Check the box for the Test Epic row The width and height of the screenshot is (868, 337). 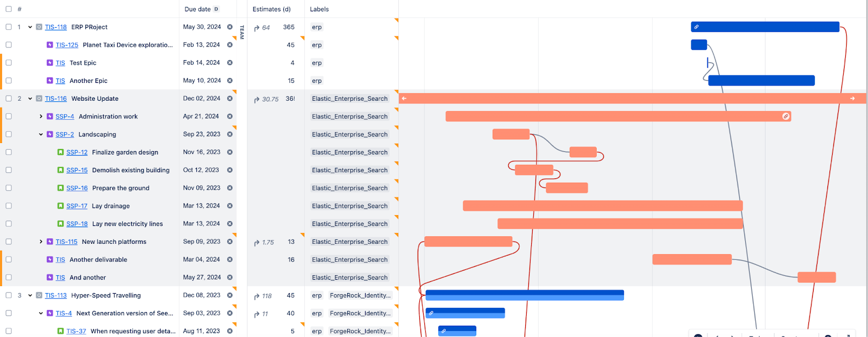point(9,63)
